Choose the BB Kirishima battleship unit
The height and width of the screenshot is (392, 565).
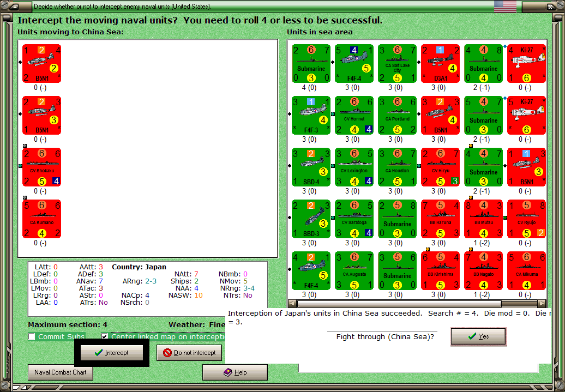tap(440, 270)
